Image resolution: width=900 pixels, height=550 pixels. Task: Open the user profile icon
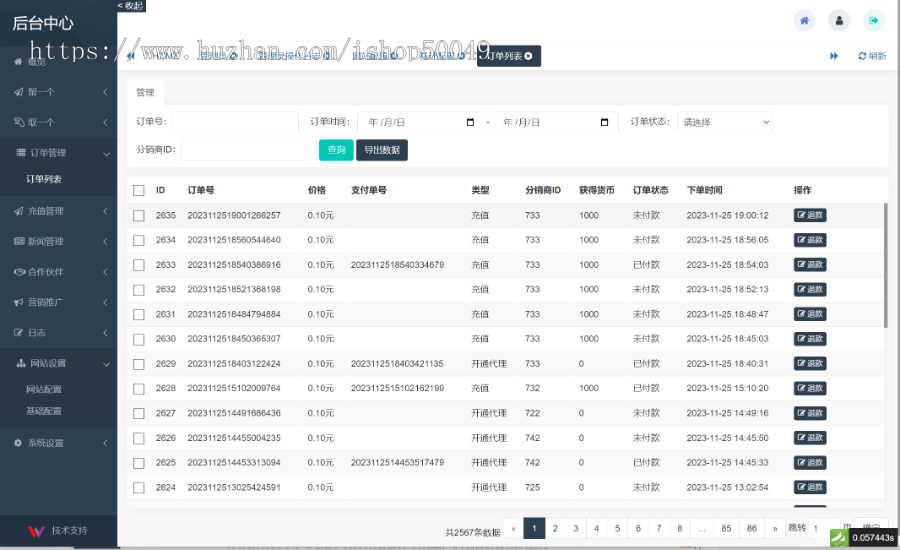coord(839,21)
